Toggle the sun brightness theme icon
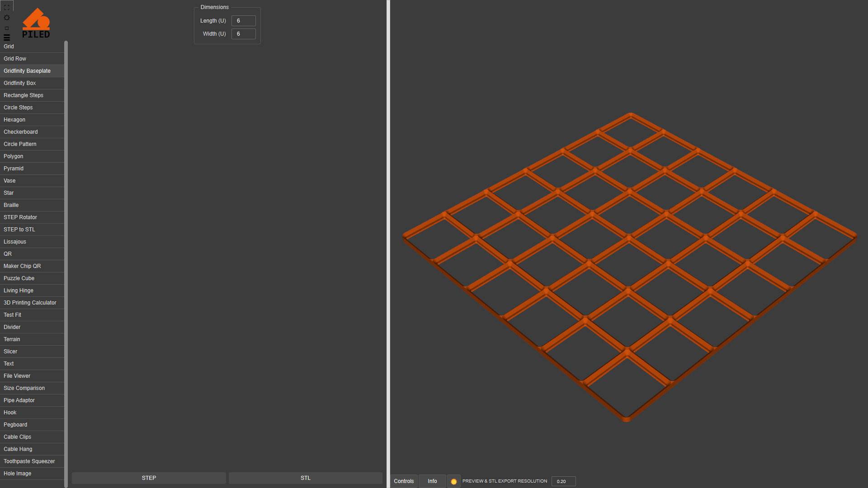The image size is (868, 488). (7, 18)
